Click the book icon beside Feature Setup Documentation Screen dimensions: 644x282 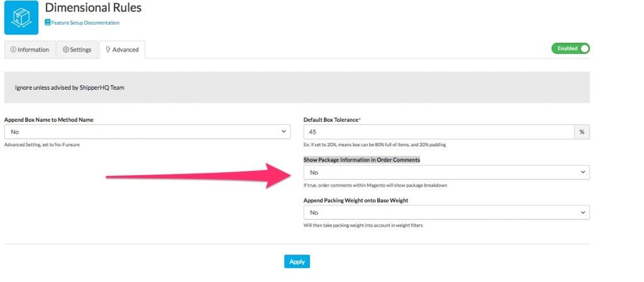pos(48,23)
